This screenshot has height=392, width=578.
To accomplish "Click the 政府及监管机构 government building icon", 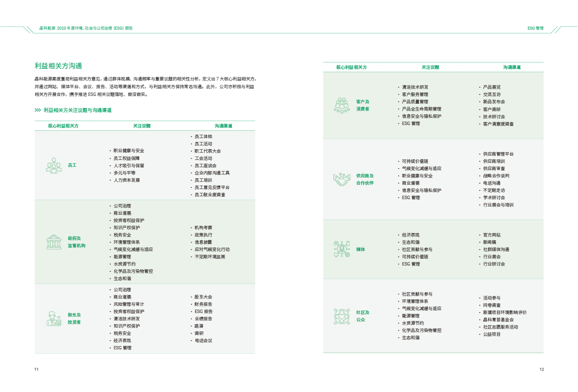I will pyautogui.click(x=54, y=242).
